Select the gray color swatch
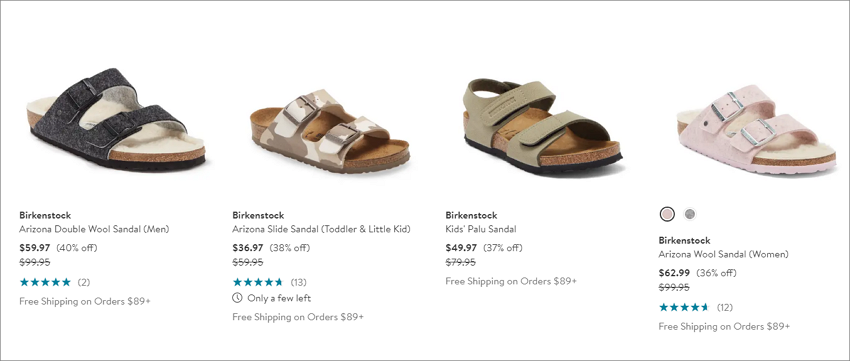Viewport: 850px width, 361px height. [x=690, y=214]
